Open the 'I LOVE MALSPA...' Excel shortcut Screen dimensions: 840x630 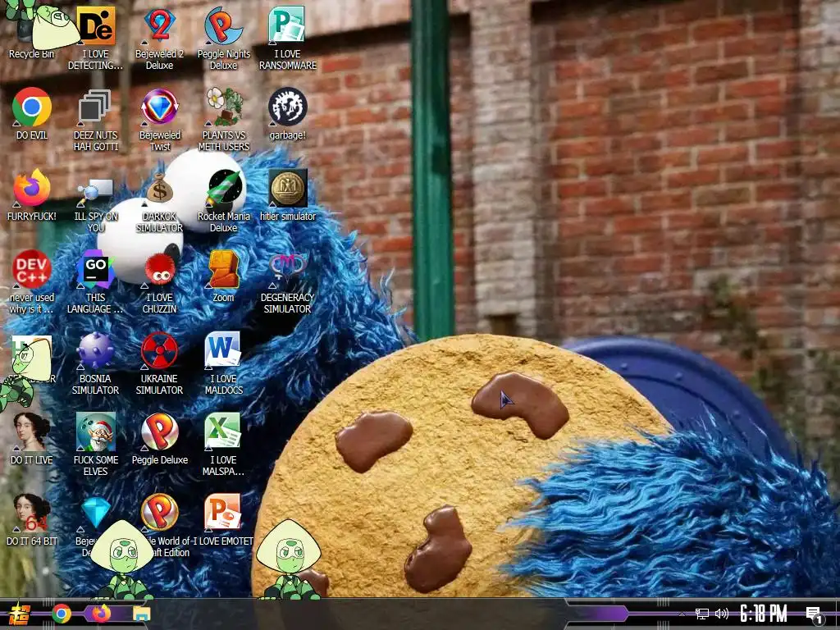(223, 445)
